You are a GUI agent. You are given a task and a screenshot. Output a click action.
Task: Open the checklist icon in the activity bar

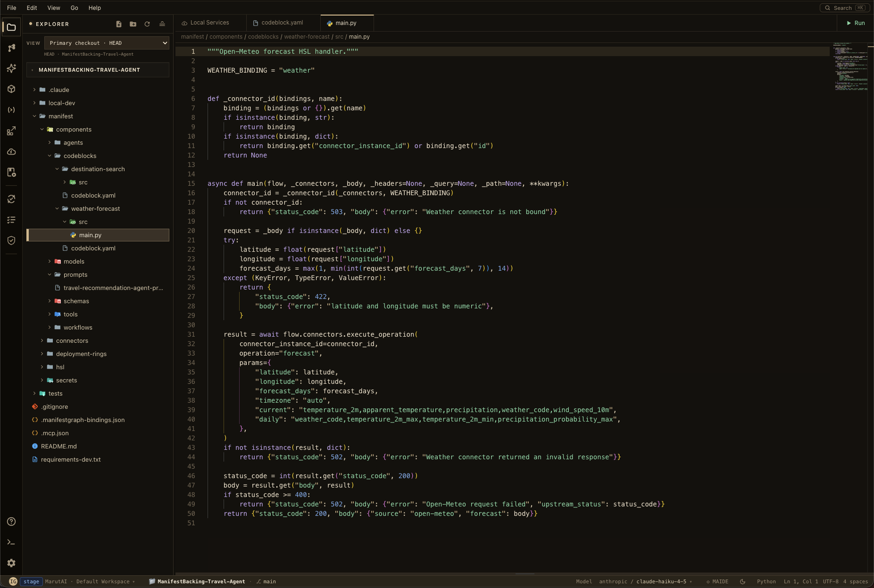tap(11, 220)
